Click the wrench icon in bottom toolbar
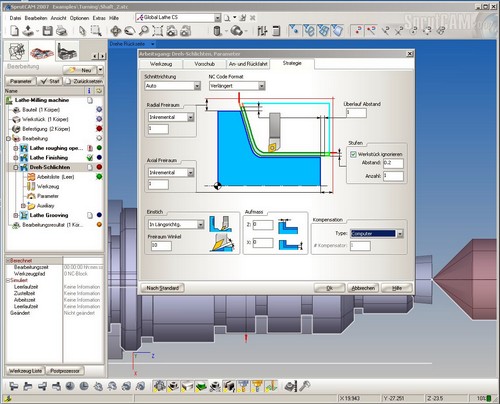The image size is (500, 404). point(305,386)
